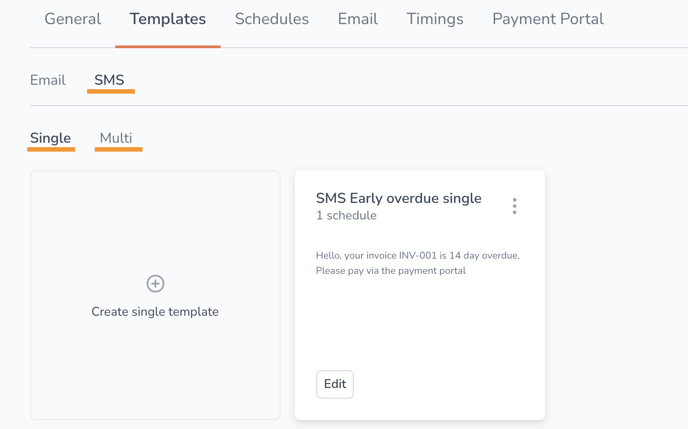Click the orange underline beneath Multi
The height and width of the screenshot is (429, 688).
[118, 150]
